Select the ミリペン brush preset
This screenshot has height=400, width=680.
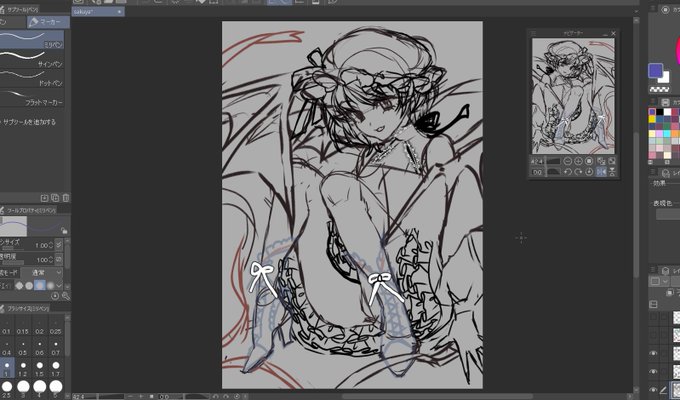tap(32, 39)
